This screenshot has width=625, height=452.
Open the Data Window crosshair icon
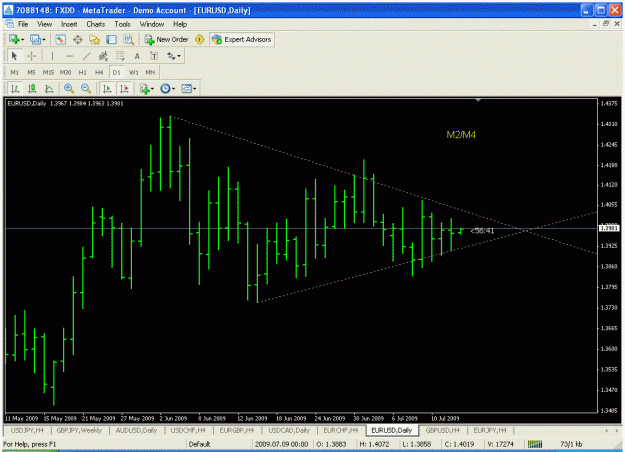click(x=77, y=39)
